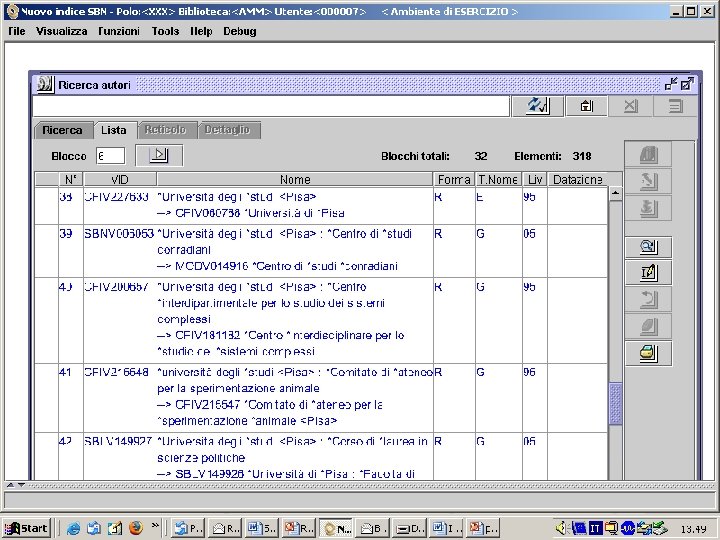Open the Help menu
This screenshot has height=540, width=720.
[201, 31]
